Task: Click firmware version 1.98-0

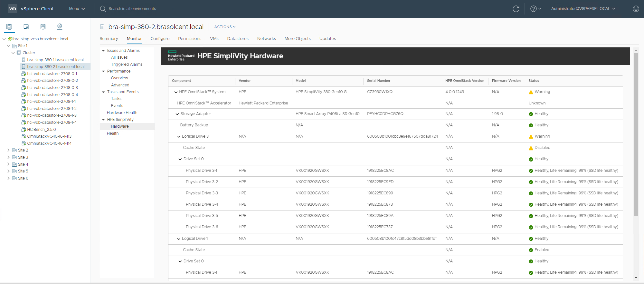Action: [497, 114]
